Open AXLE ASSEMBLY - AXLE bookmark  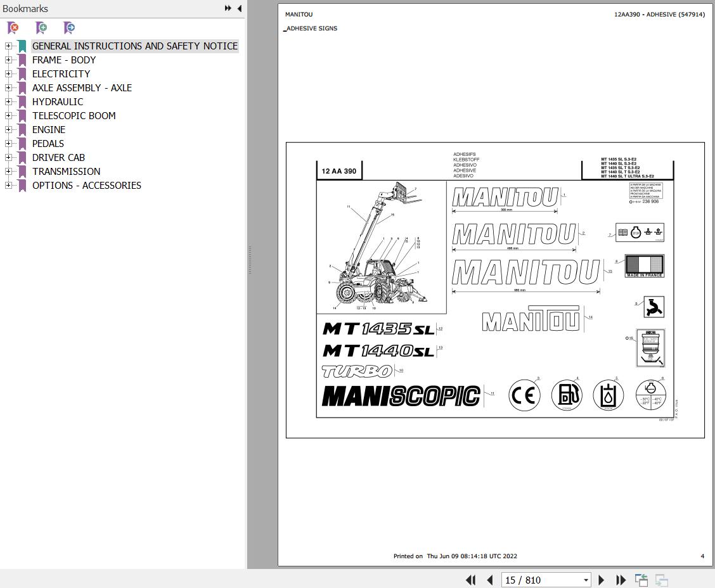pos(82,88)
